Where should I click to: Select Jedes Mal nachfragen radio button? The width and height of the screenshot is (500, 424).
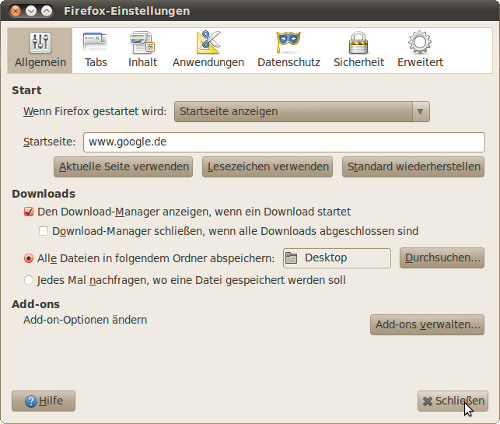click(29, 280)
